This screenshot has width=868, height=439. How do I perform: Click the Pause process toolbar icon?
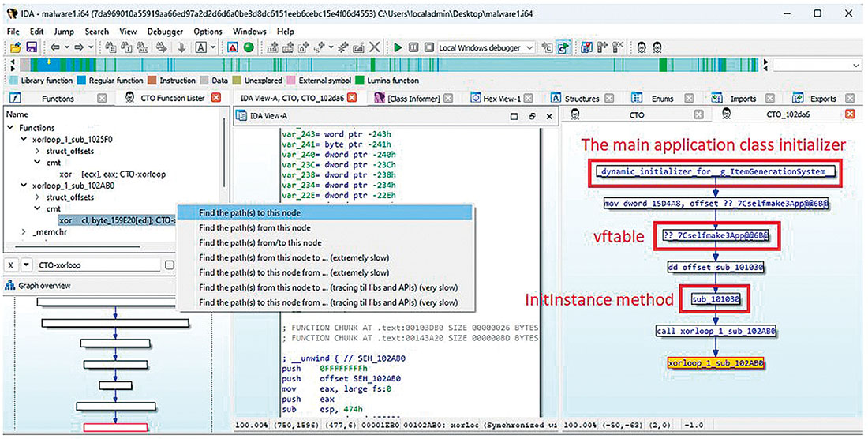tap(413, 48)
